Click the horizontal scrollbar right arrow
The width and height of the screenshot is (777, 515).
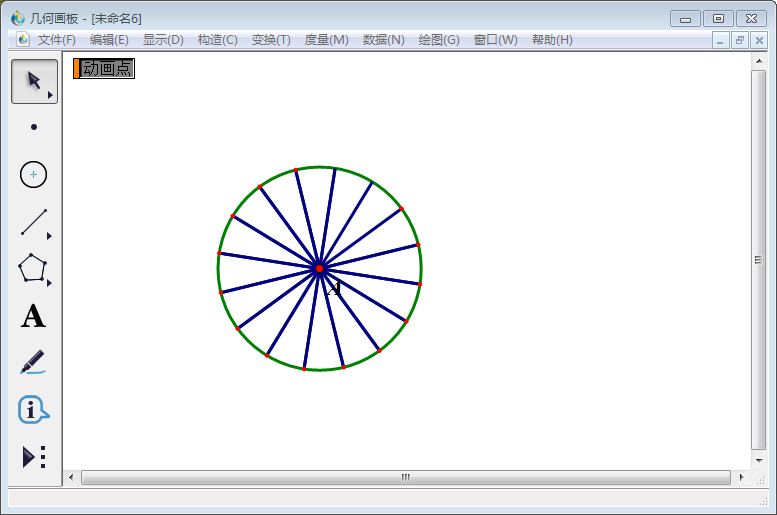(740, 478)
